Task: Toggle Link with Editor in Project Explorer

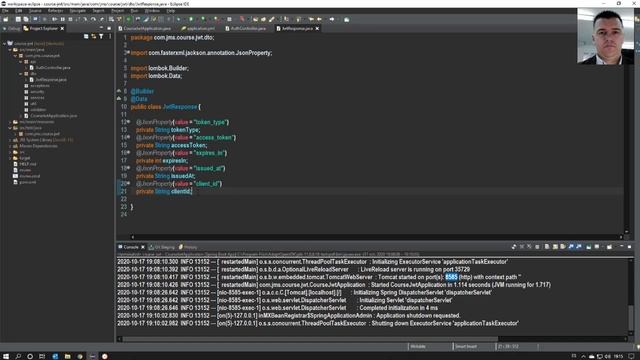Action: (93, 36)
